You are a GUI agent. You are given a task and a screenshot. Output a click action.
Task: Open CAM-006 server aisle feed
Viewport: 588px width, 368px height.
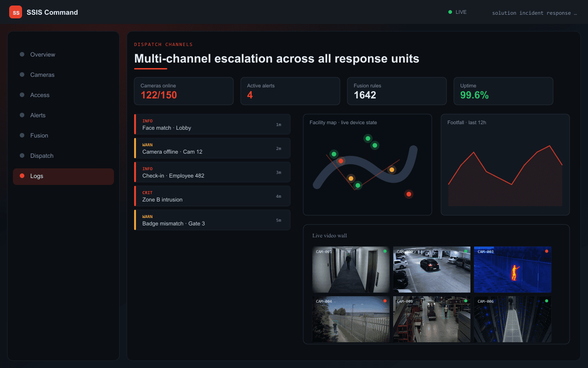(x=513, y=319)
